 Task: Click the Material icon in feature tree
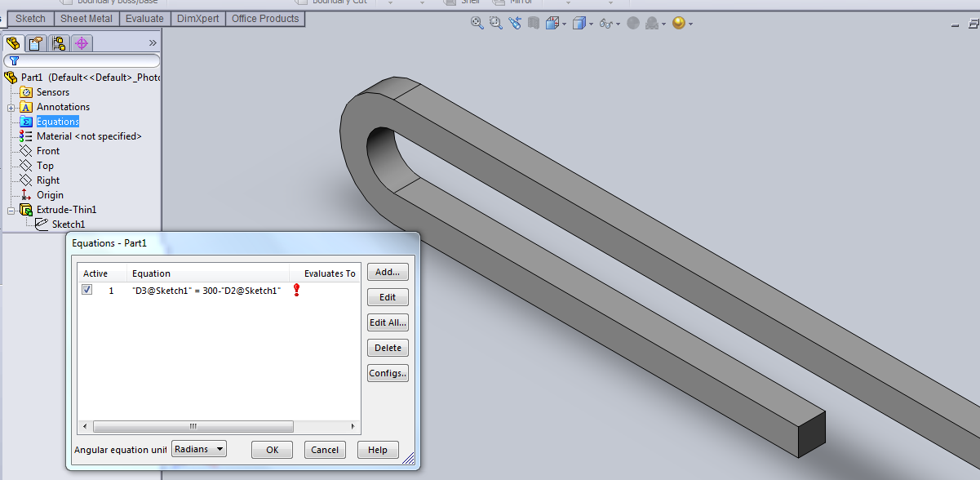[26, 136]
